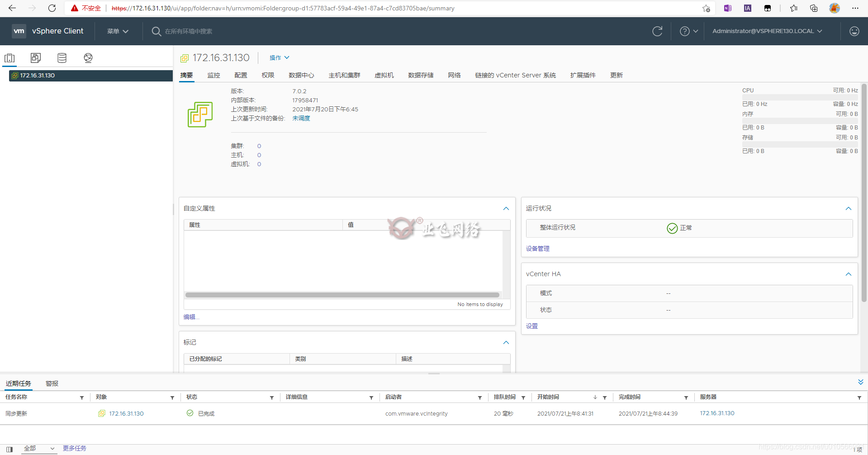Screen dimensions: 868x455
Task: Switch to the 配置 tab
Action: [241, 75]
